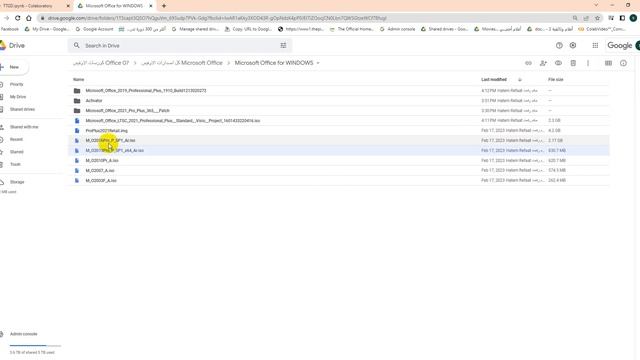
Task: Open the Manage shared drives bookmark
Action: [196, 29]
